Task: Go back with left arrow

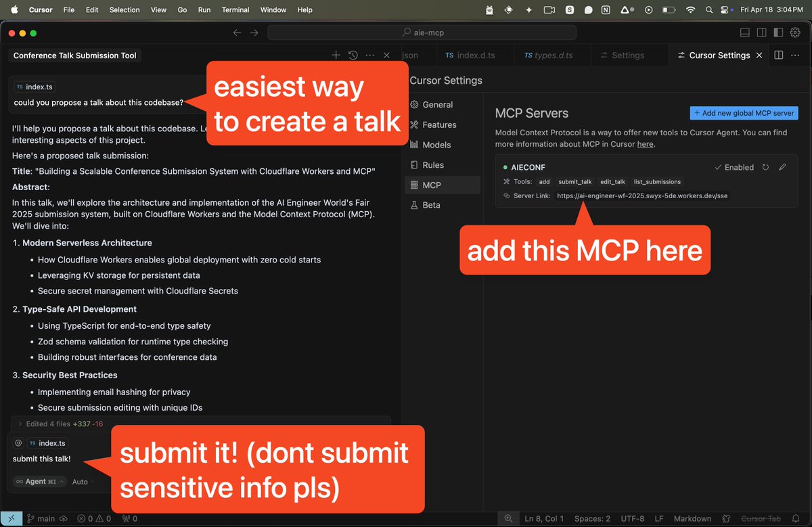Action: coord(237,32)
